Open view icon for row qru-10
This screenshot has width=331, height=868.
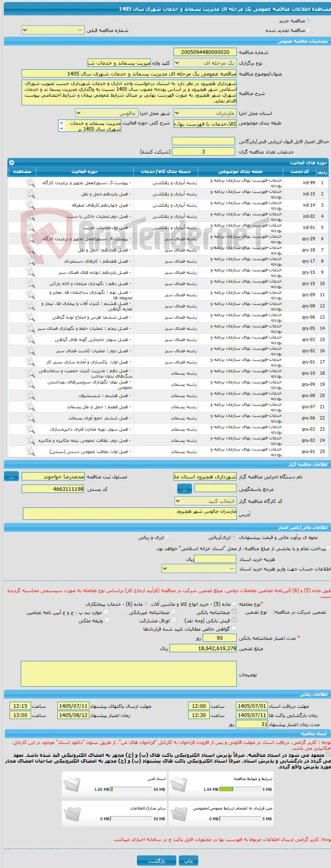[x=30, y=373]
